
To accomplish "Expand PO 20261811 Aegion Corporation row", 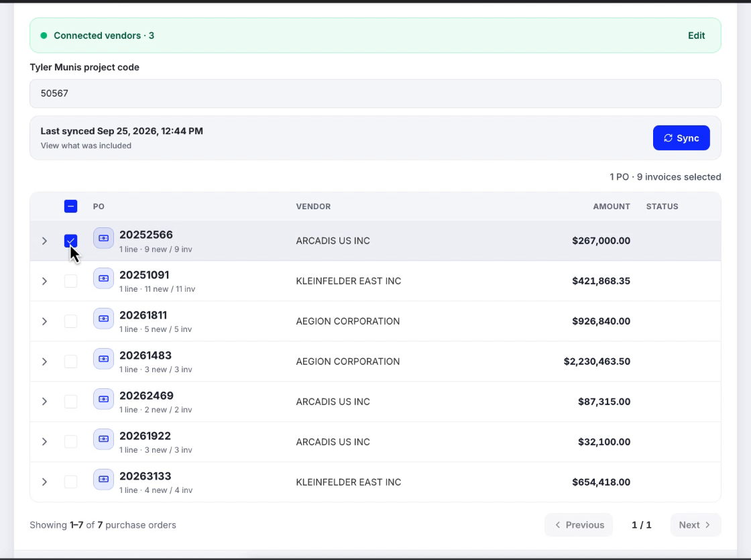I will point(44,321).
